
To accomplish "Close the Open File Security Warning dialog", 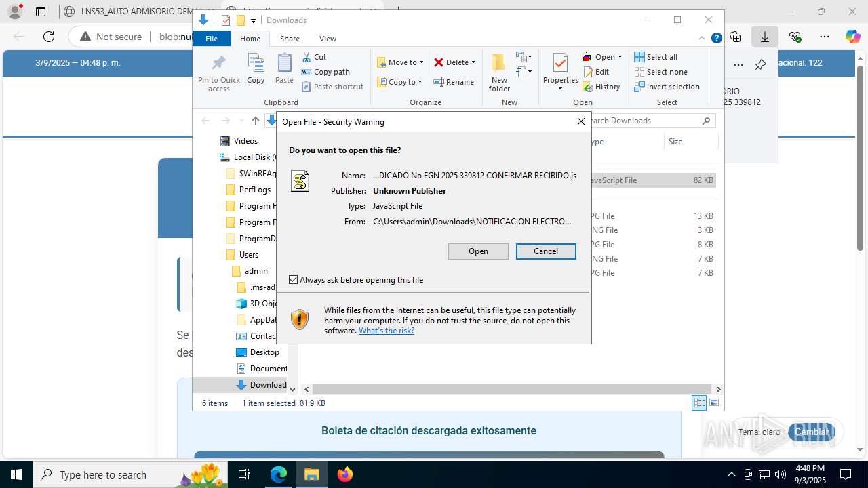I will pyautogui.click(x=580, y=121).
